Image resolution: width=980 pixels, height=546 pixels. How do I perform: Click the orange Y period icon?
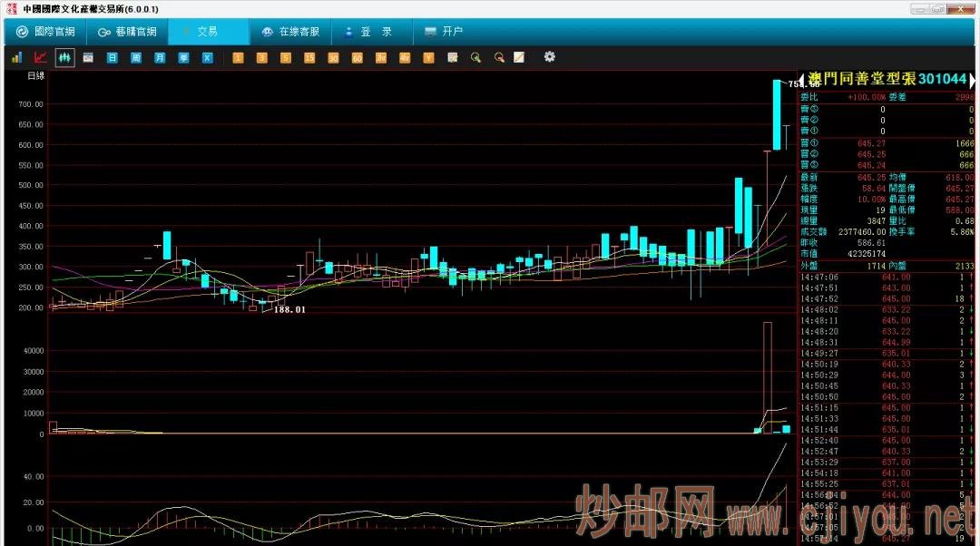[428, 57]
